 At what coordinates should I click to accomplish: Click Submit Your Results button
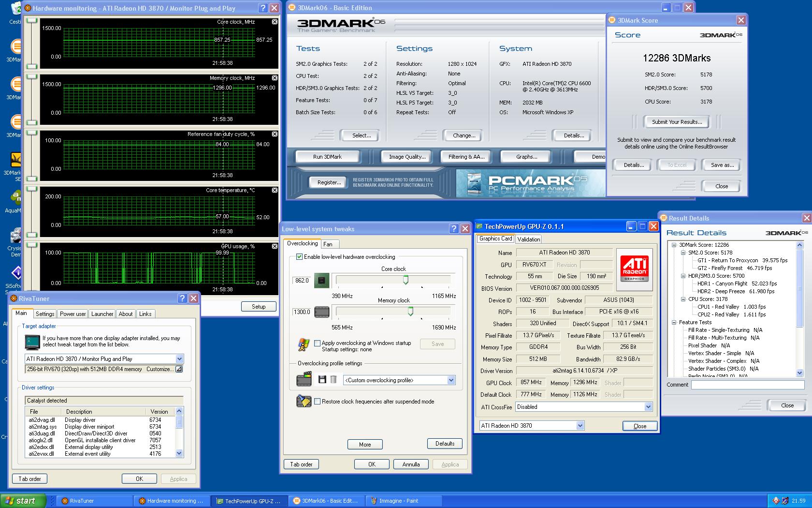[677, 122]
